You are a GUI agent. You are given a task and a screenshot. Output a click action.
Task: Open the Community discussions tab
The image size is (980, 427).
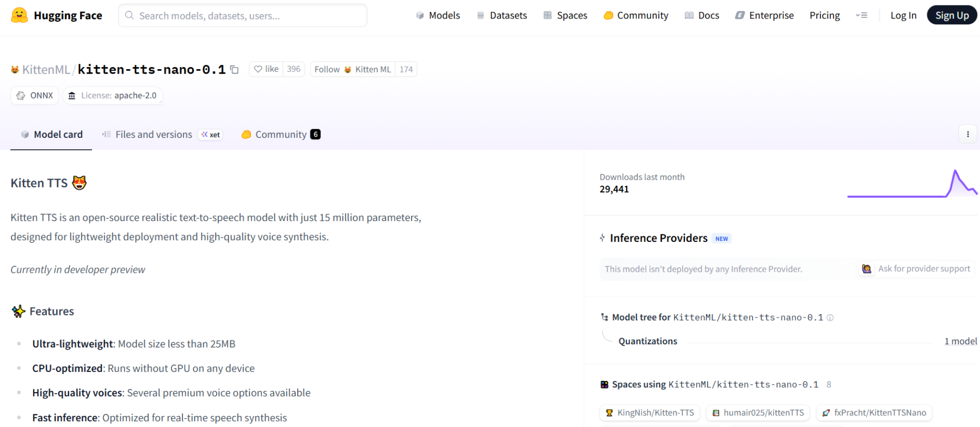click(280, 135)
